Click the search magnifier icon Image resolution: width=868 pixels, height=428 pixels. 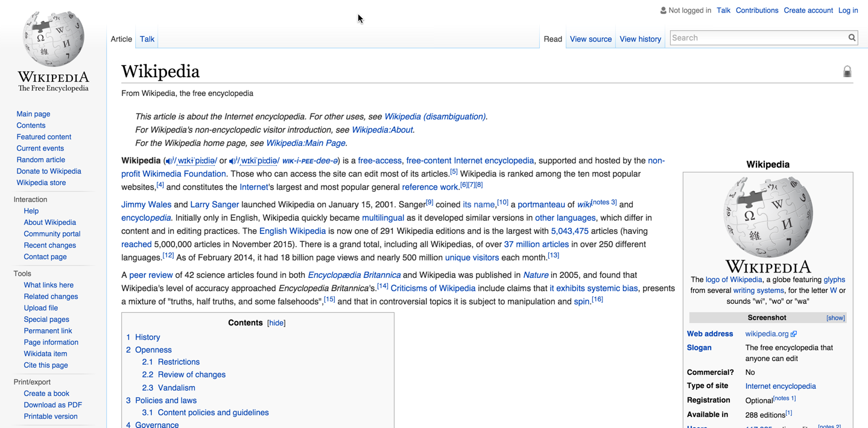click(852, 38)
